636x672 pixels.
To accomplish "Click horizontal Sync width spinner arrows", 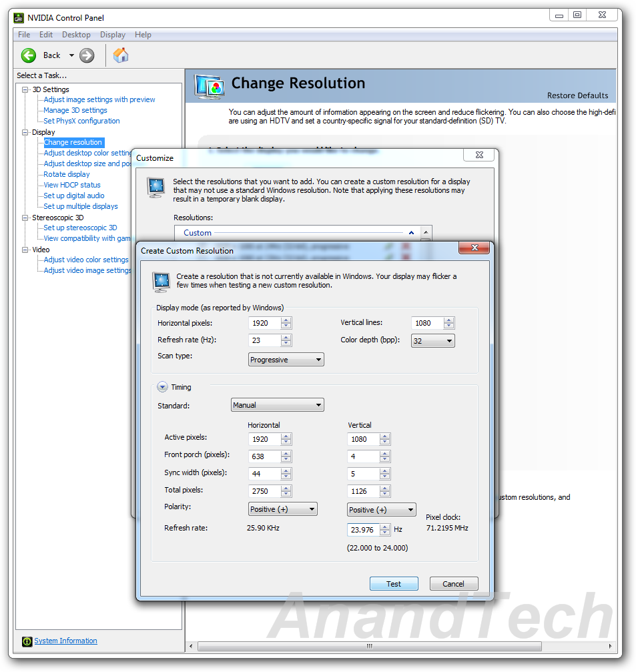I will click(286, 474).
